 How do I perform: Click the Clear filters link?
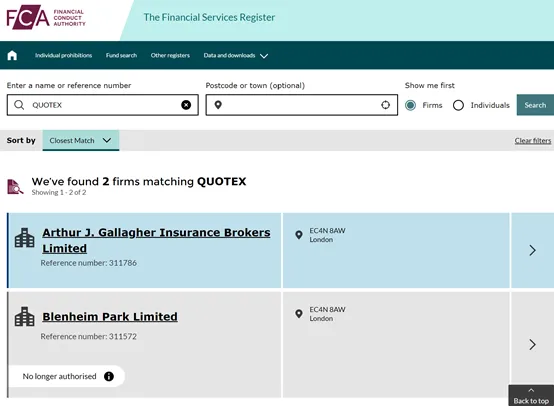(533, 141)
